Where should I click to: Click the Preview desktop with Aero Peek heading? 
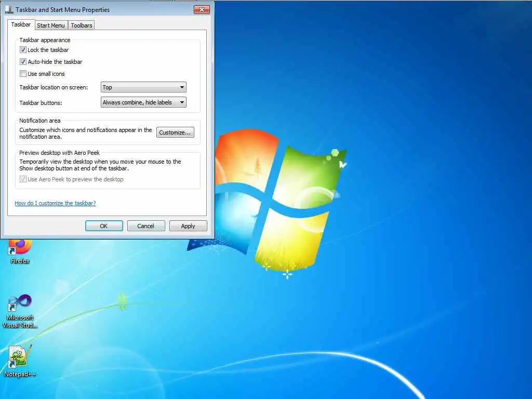pos(59,153)
